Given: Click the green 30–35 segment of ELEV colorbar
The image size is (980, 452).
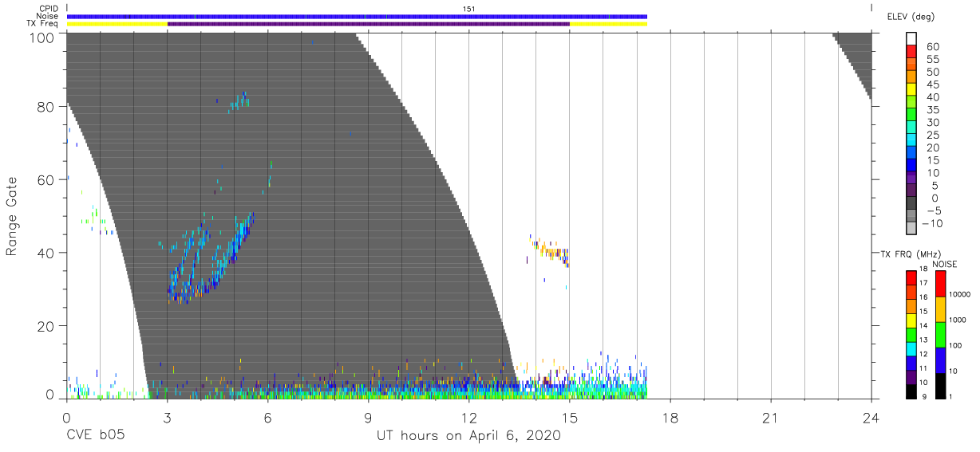Looking at the screenshot, I should coord(911,116).
